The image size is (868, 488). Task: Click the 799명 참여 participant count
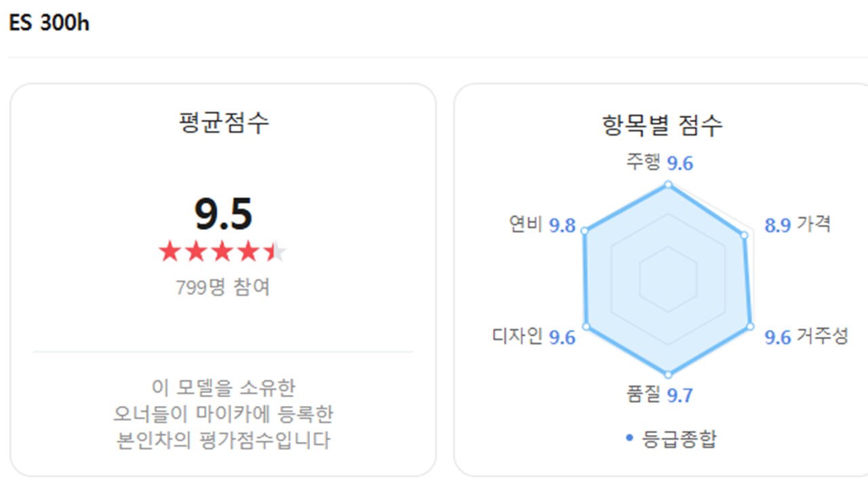click(x=223, y=287)
